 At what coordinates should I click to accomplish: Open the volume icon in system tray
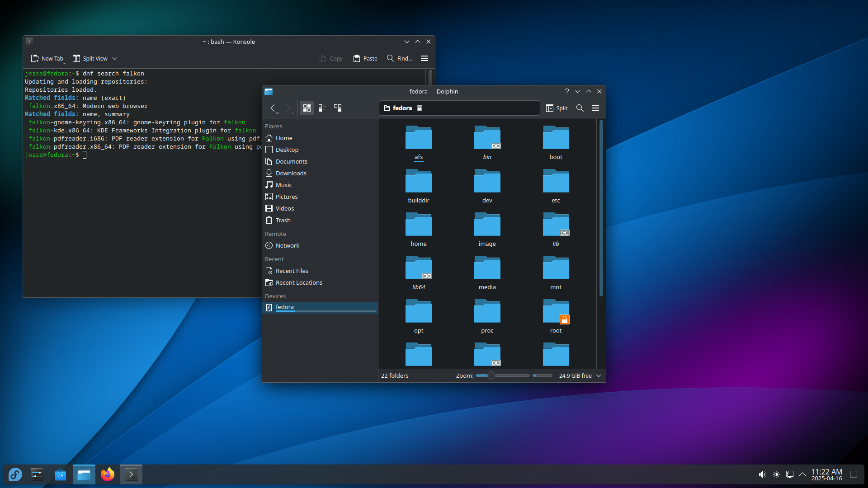tap(762, 474)
